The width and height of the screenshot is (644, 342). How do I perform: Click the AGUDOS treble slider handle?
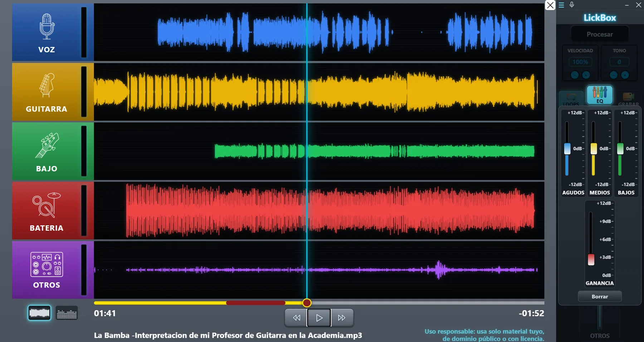[x=567, y=148]
